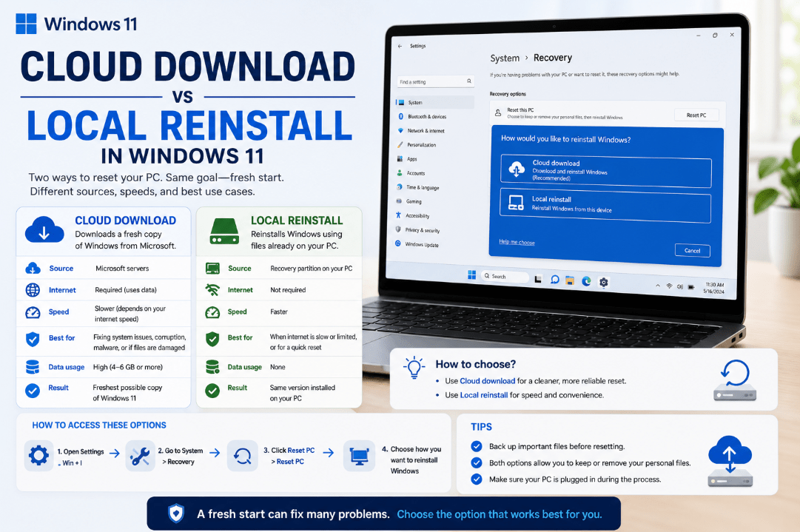This screenshot has height=532, width=800.
Task: Click the blue database icon beside Data usage High
Action: coord(33,367)
